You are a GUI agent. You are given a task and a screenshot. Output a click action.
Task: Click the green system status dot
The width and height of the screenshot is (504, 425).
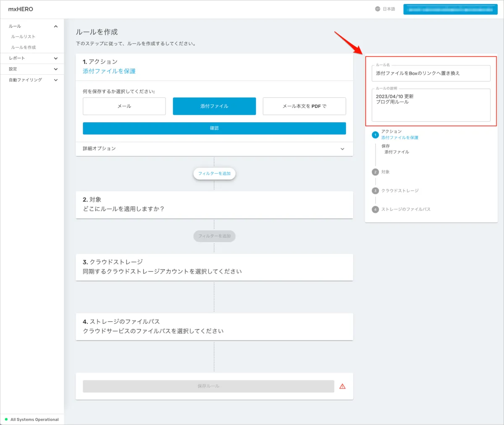pyautogui.click(x=6, y=419)
